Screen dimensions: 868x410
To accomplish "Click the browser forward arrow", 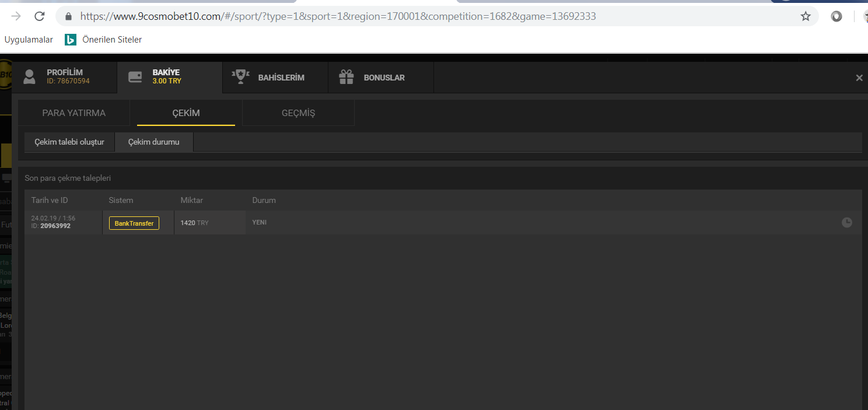I will [16, 16].
